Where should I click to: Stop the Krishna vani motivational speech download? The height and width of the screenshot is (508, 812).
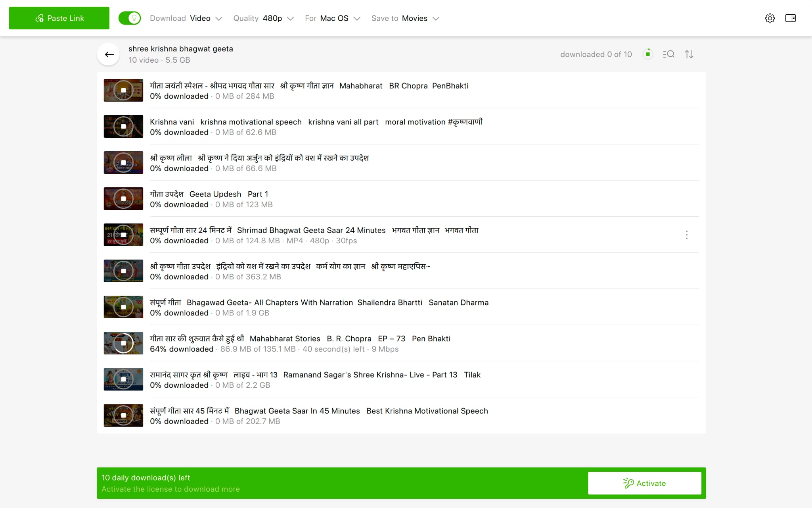coord(123,127)
